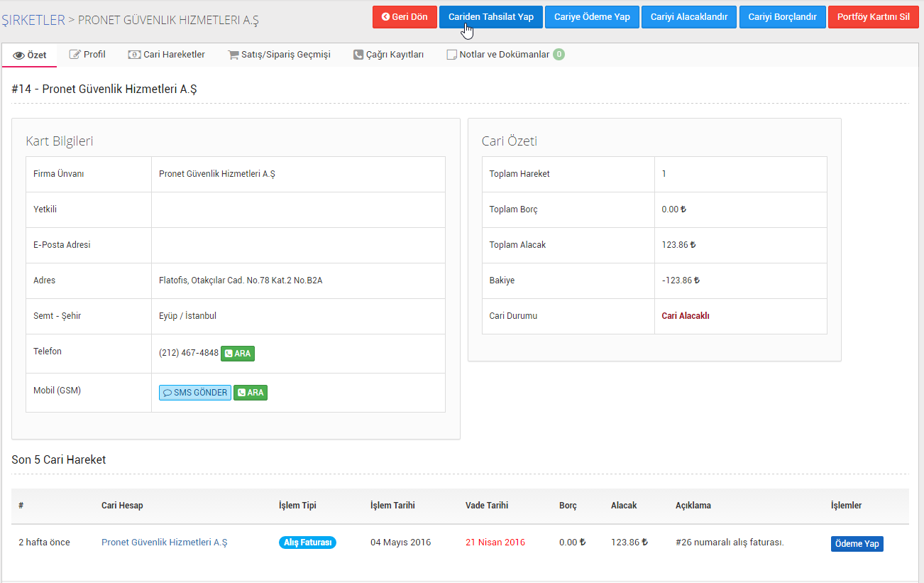924x583 pixels.
Task: Select the Özet tab
Action: [30, 55]
